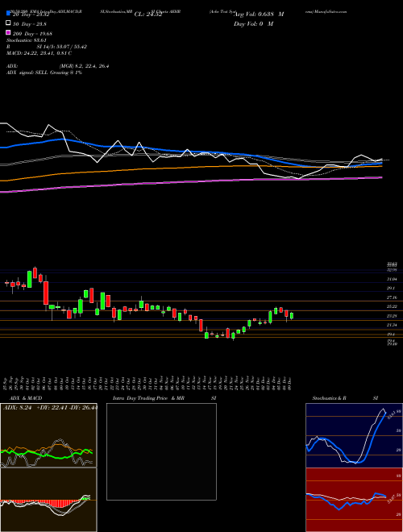Click the 'Avg Vol: 0.638 M' label
Image resolution: width=403 pixels, height=532 pixels.
tap(259, 15)
